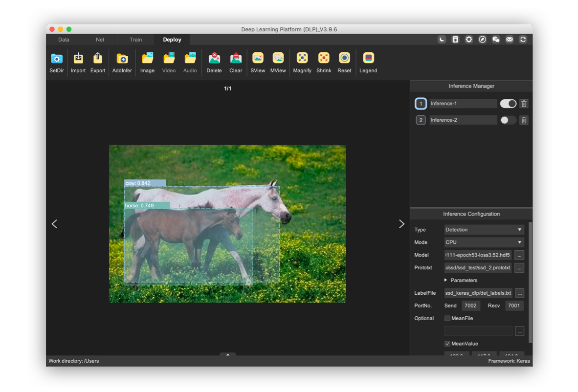This screenshot has height=392, width=578.
Task: Open the Data tab
Action: pyautogui.click(x=64, y=40)
